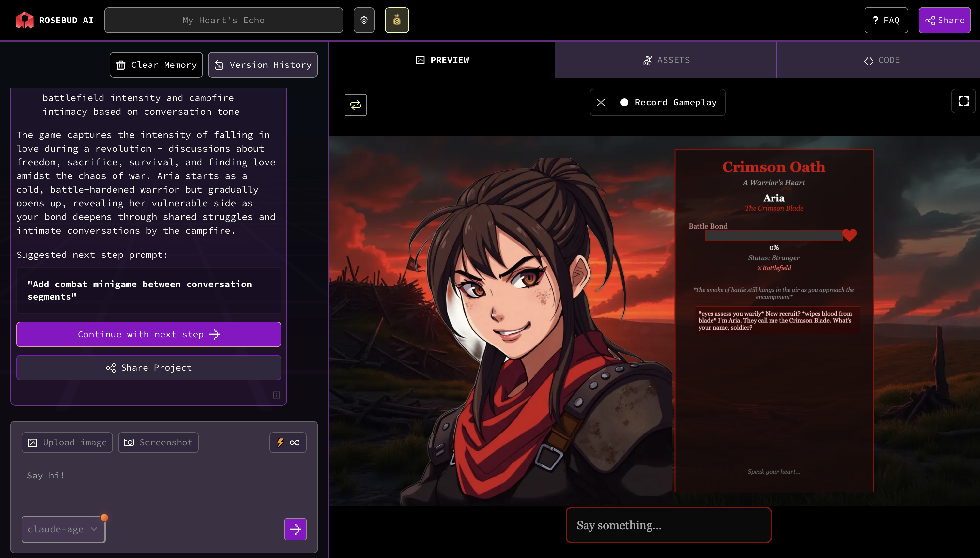980x558 pixels.
Task: Switch to the ASSETS tab
Action: (x=666, y=60)
